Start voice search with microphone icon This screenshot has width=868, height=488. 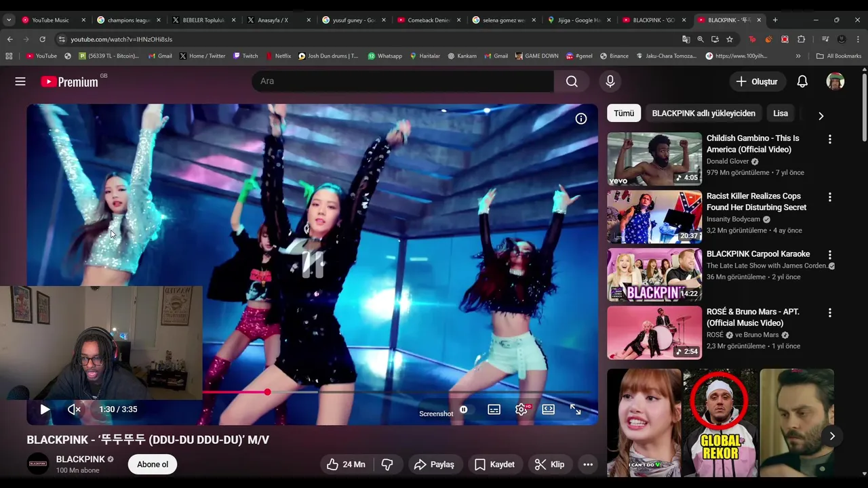[x=610, y=81]
